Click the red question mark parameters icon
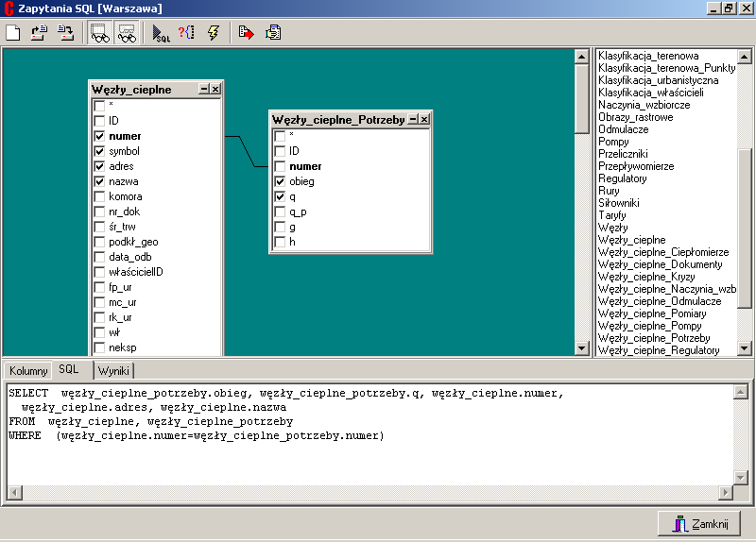This screenshot has height=542, width=756. pyautogui.click(x=186, y=33)
